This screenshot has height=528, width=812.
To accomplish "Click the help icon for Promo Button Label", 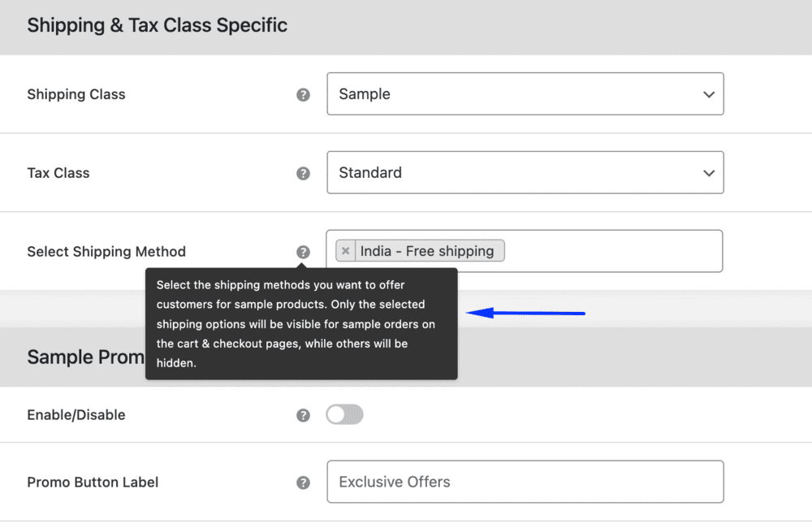I will 303,483.
